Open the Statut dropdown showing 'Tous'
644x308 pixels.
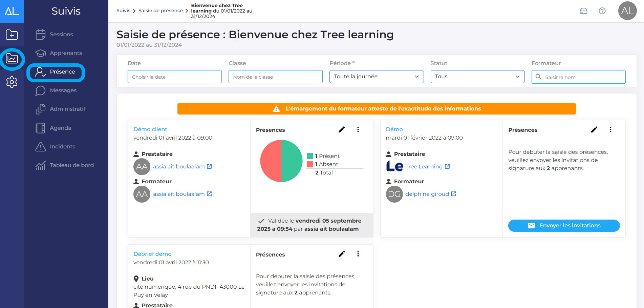[x=477, y=77]
